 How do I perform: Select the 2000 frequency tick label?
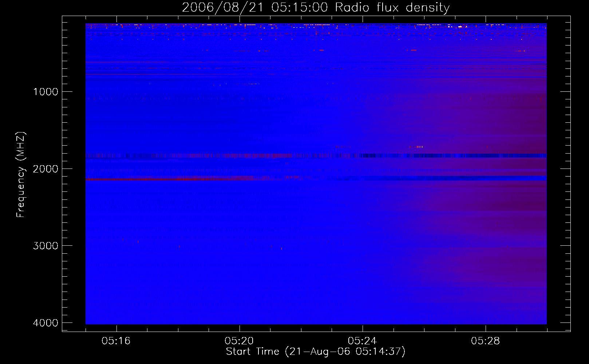[46, 169]
